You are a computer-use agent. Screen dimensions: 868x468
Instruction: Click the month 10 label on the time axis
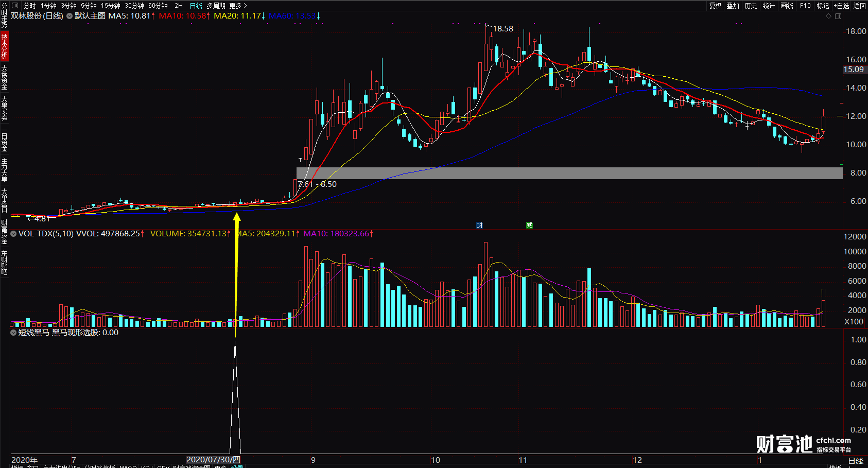point(436,460)
